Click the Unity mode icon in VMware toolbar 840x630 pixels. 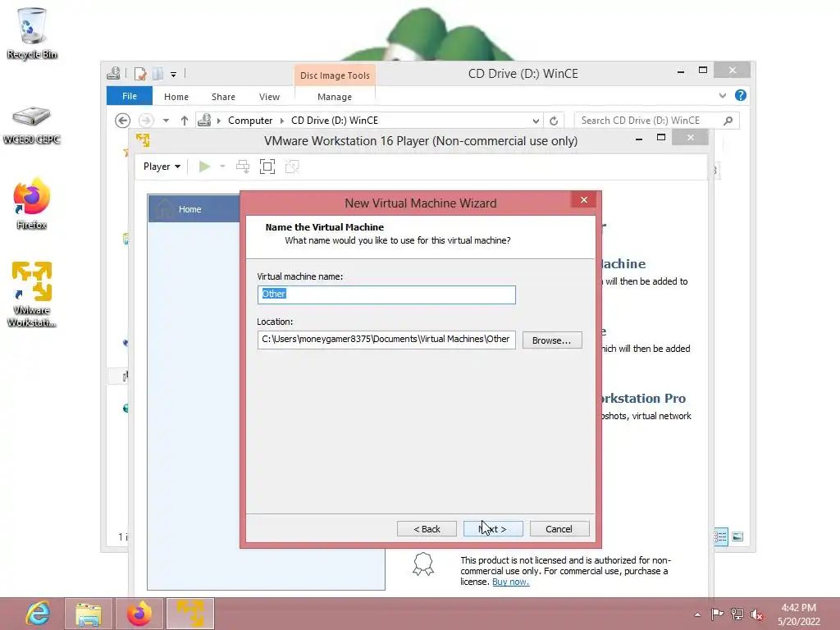292,167
